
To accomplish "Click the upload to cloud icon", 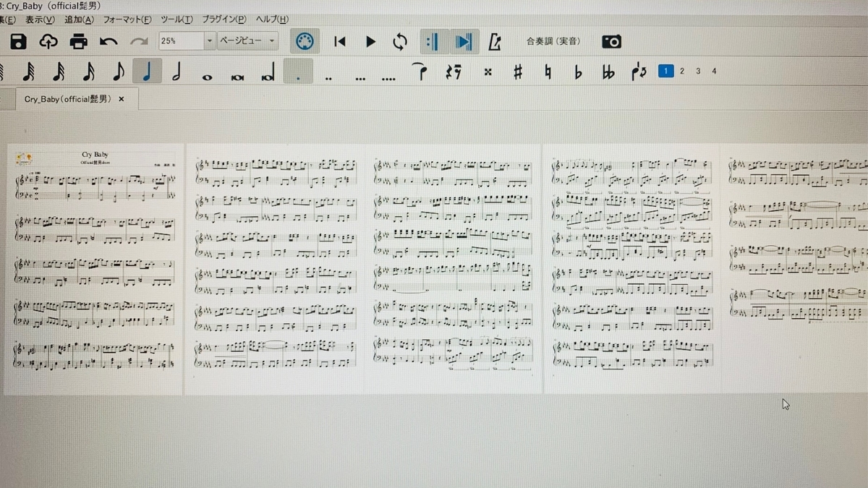I will coord(48,41).
